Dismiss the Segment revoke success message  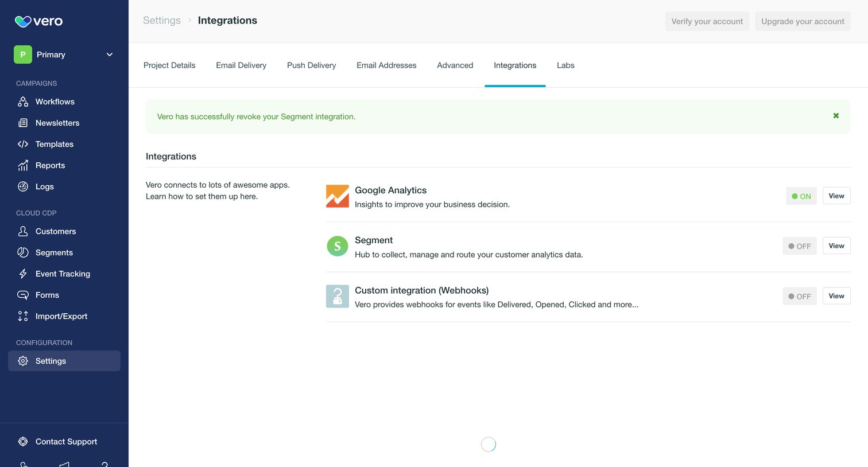[836, 116]
